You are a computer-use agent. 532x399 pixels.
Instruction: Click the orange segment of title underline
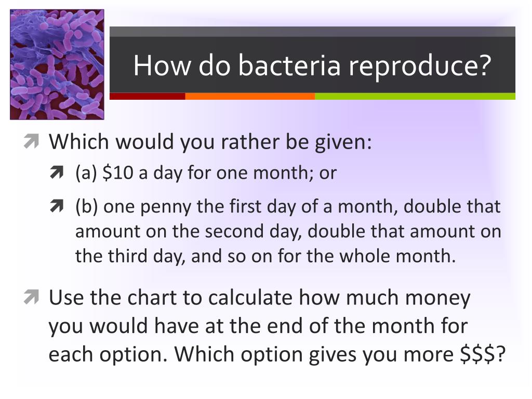(250, 96)
